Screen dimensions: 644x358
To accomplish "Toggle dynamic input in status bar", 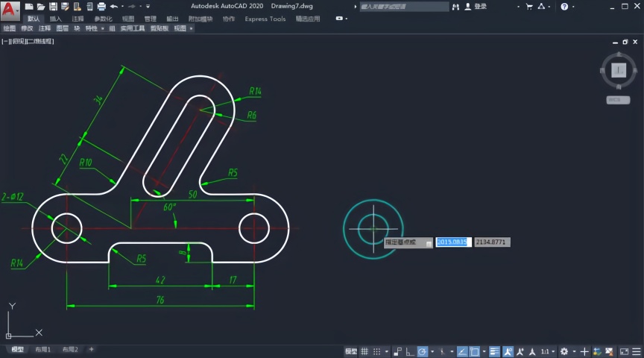I will tap(397, 351).
